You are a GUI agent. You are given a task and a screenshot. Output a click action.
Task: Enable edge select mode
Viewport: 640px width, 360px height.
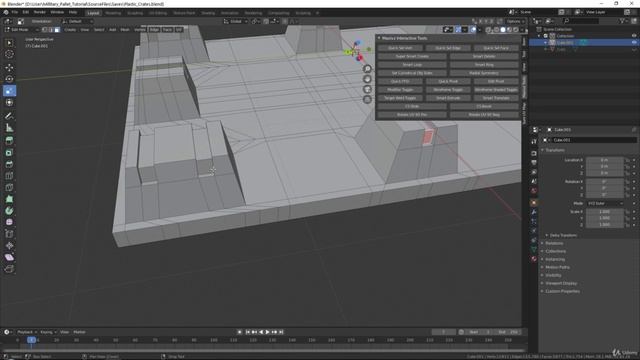coord(51,29)
